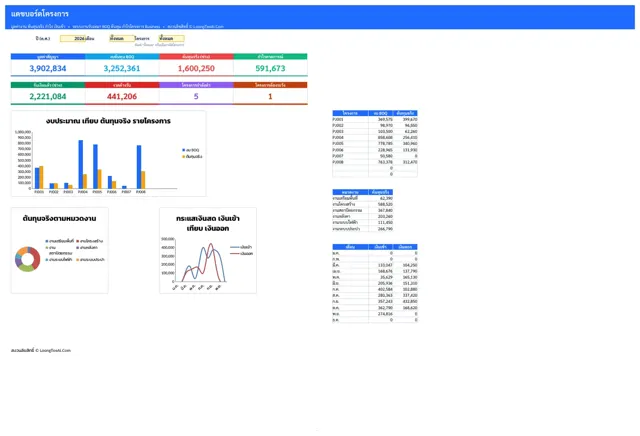
Task: Open the project filter dropdown beside โครงการ
Action: click(171, 38)
